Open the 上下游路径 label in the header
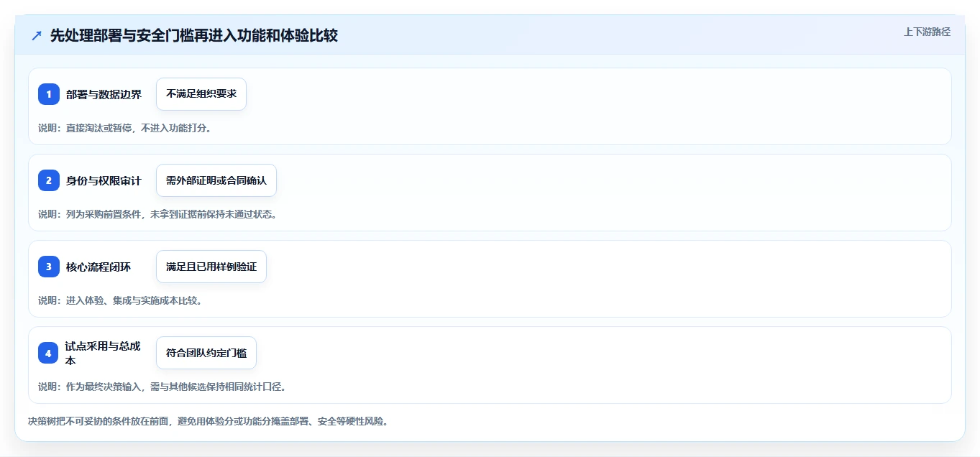Viewport: 980px width, 457px height. click(x=927, y=32)
